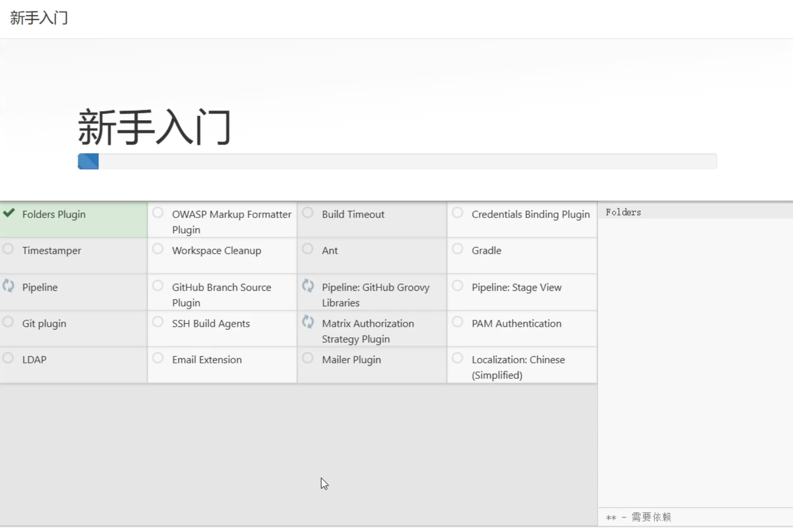Select the Matrix Authorization Strategy Plugin label
Image resolution: width=793 pixels, height=532 pixels.
click(x=368, y=331)
